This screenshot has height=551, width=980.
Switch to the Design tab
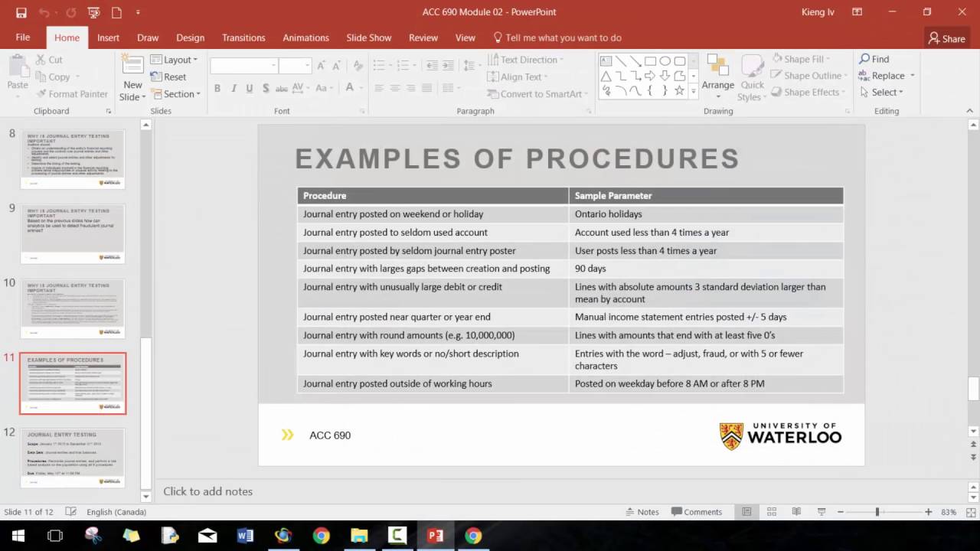190,37
